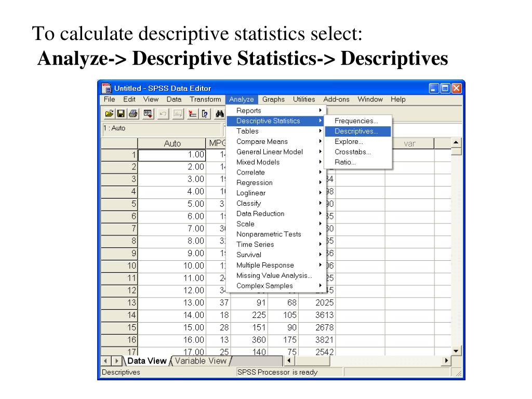Open the Graphs menu

point(273,99)
